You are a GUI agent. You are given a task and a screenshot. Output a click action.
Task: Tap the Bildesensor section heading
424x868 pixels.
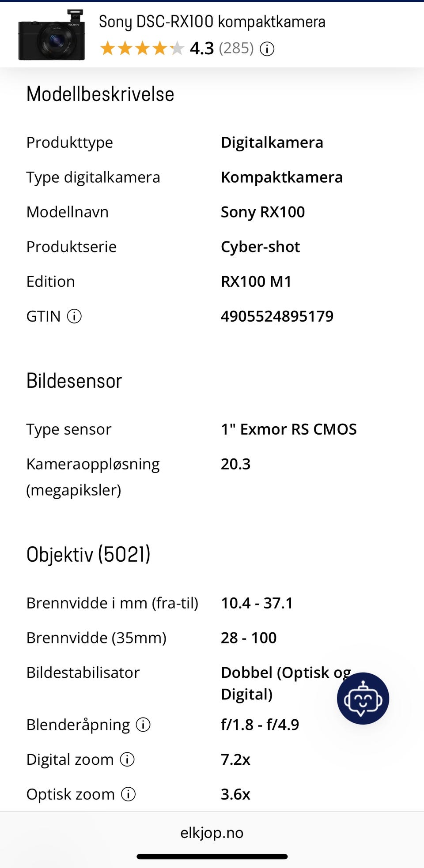(74, 381)
